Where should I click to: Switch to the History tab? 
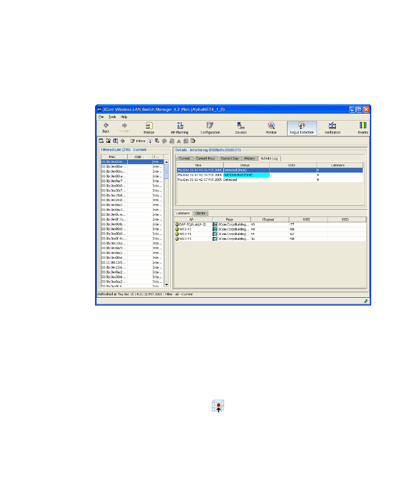(250, 158)
